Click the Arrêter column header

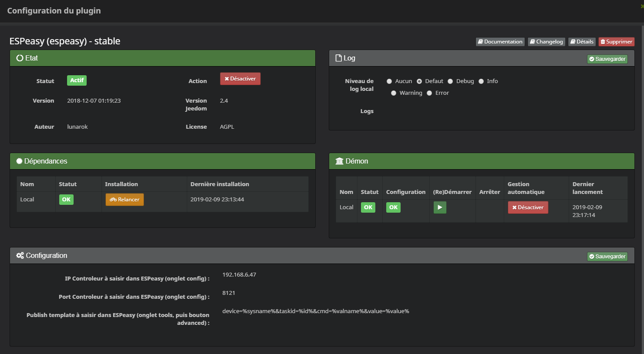point(490,192)
